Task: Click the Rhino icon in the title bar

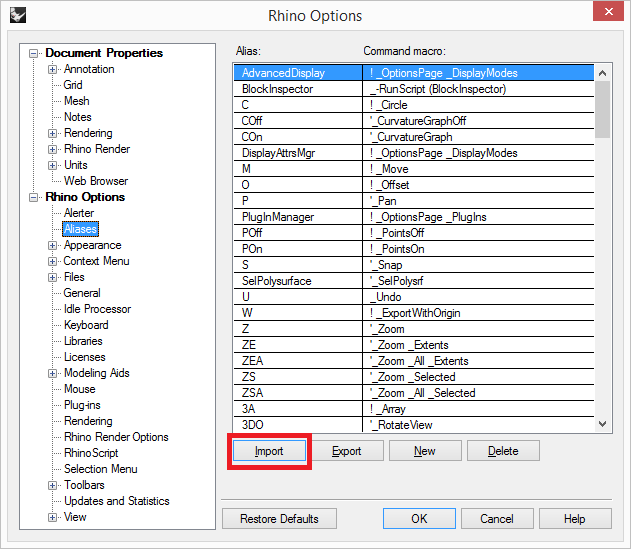Action: pyautogui.click(x=18, y=15)
